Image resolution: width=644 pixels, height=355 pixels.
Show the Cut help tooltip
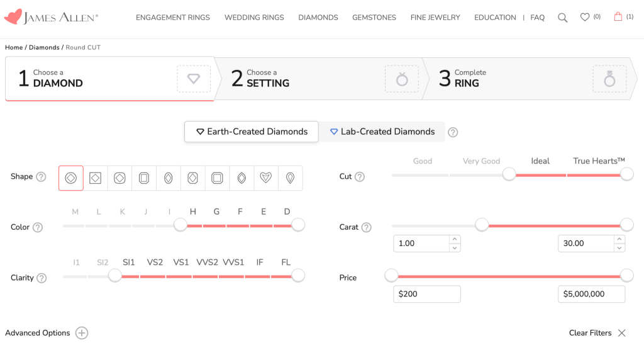360,177
